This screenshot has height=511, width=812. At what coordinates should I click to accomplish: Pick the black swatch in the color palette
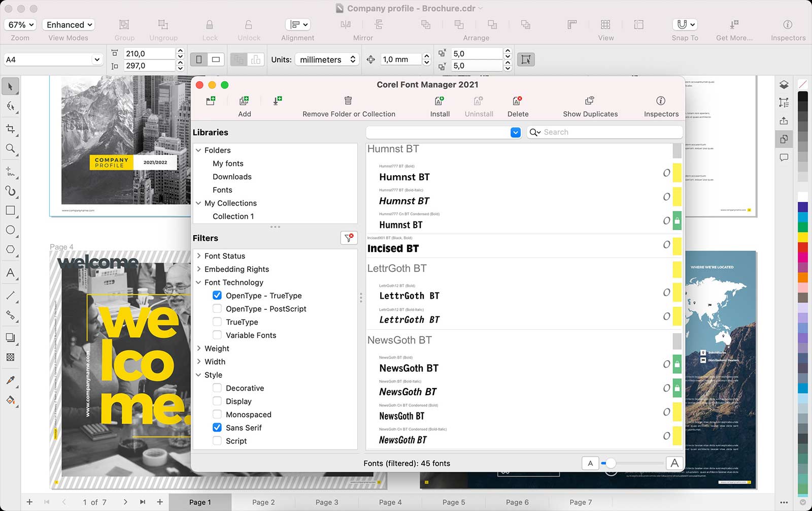pos(803,96)
